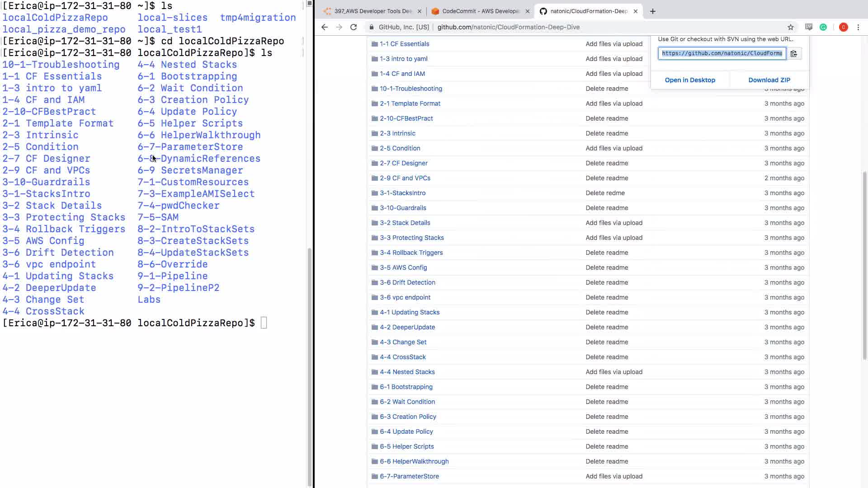Screen dimensions: 868x488
Task: Open Chrome three-dot menu
Action: pyautogui.click(x=858, y=27)
